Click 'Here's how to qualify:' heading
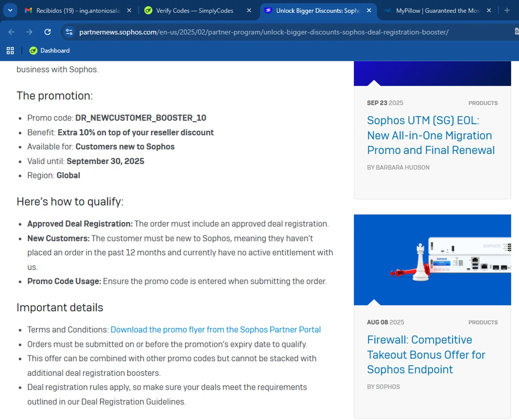 [70, 202]
